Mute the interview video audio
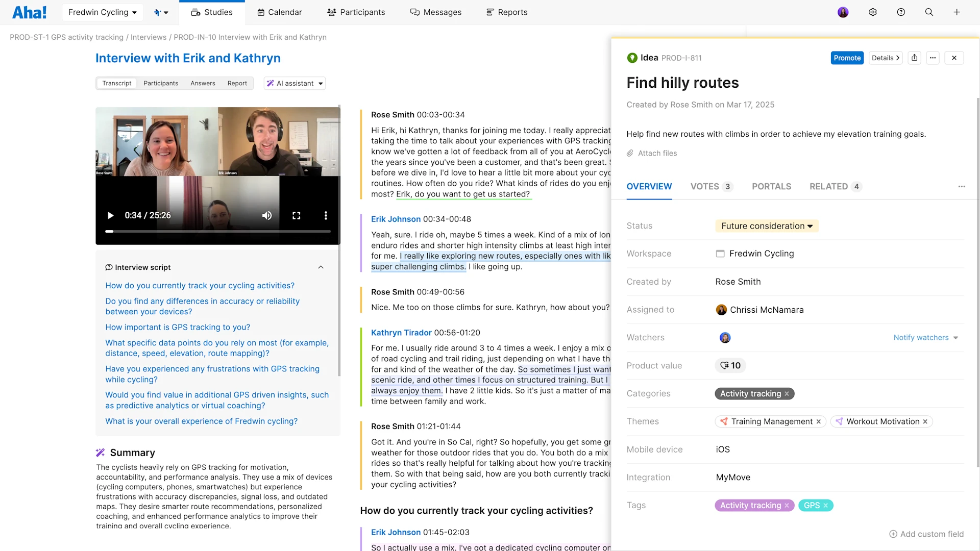980x551 pixels. (267, 215)
